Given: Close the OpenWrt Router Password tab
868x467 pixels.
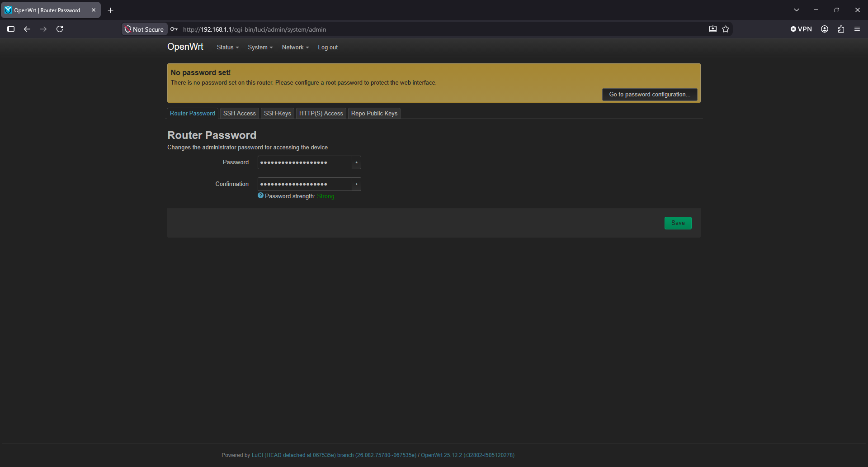Looking at the screenshot, I should click(x=94, y=10).
